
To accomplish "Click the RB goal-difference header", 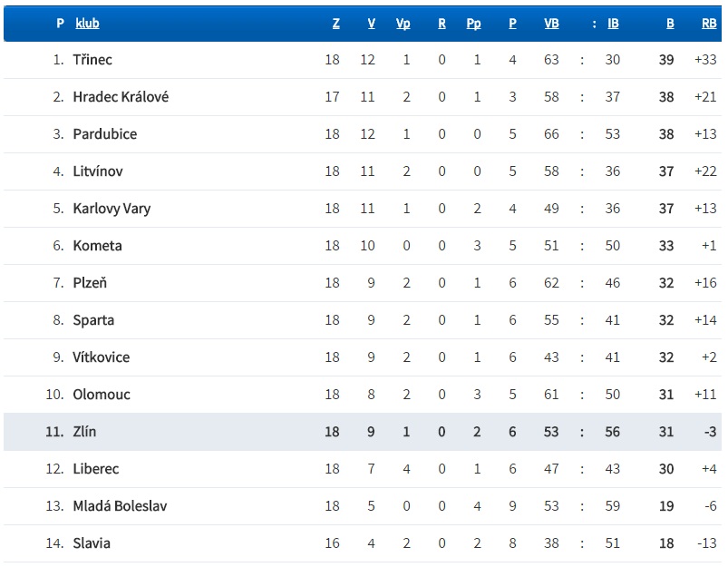I will point(709,24).
